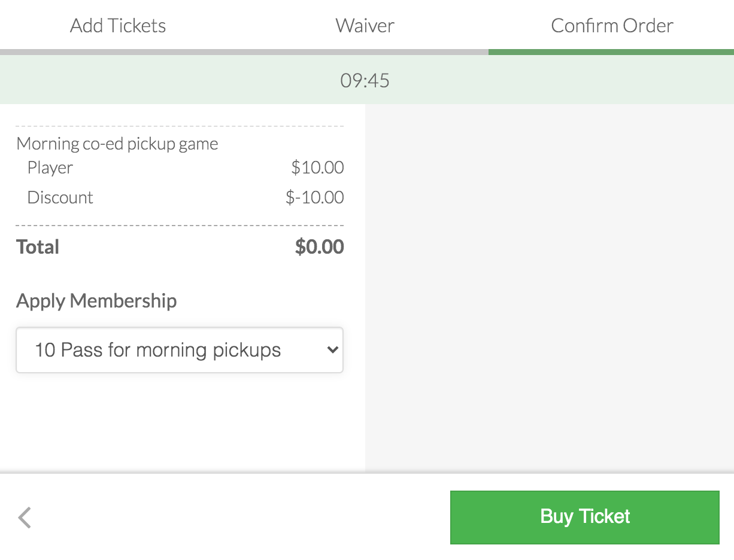Click the 09:45 countdown timer
The width and height of the screenshot is (734, 560).
(365, 80)
